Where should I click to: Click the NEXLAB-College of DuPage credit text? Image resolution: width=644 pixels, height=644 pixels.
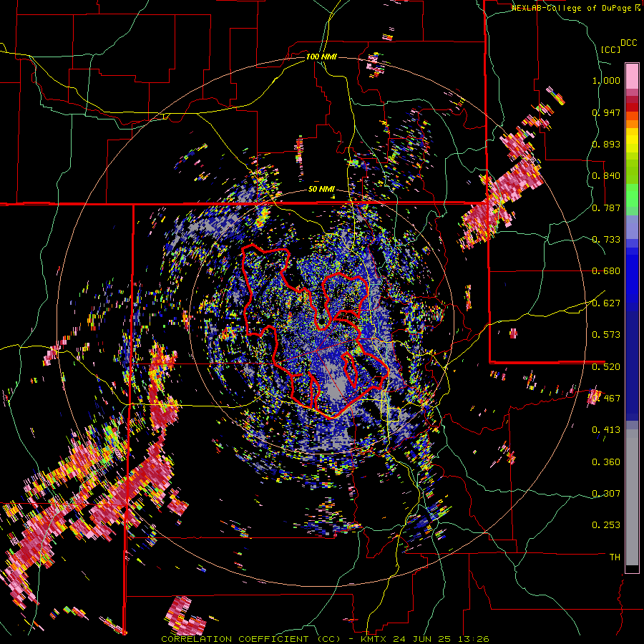(x=573, y=8)
